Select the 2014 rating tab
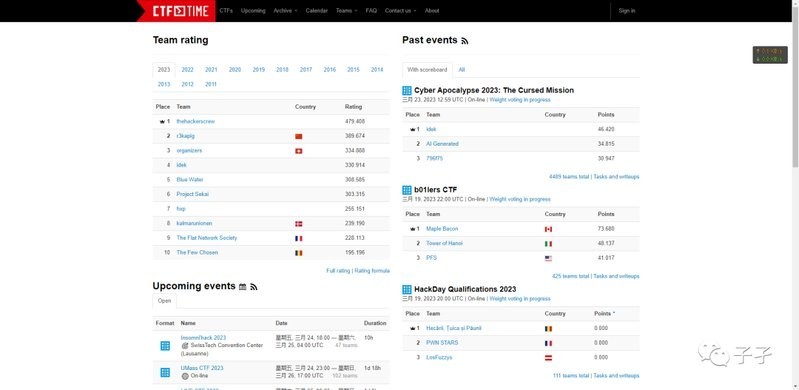799x390 pixels. click(377, 70)
